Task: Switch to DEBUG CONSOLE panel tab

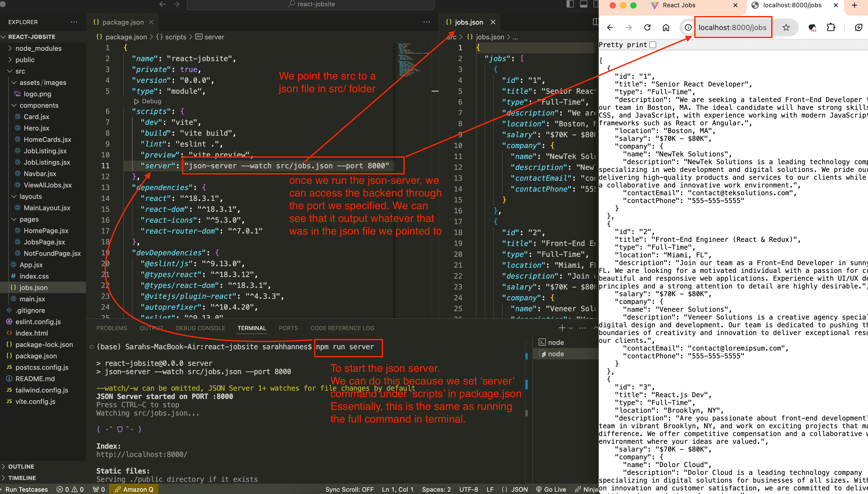Action: [200, 328]
